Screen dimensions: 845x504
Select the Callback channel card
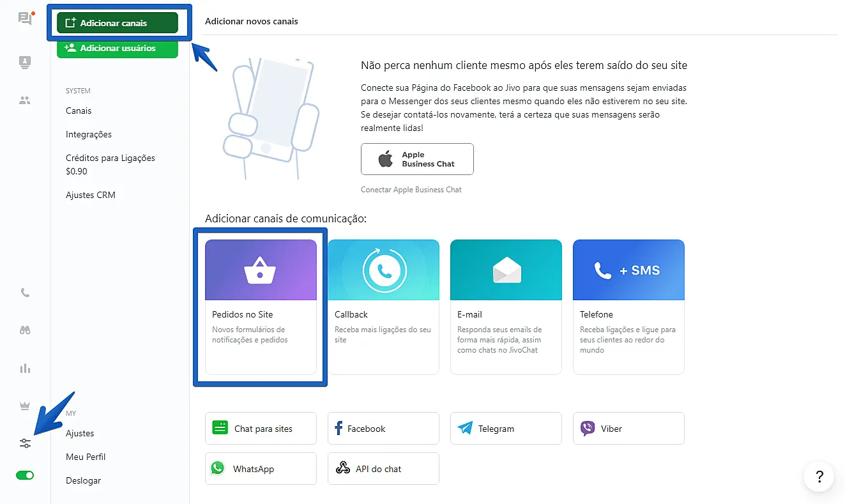coord(383,307)
